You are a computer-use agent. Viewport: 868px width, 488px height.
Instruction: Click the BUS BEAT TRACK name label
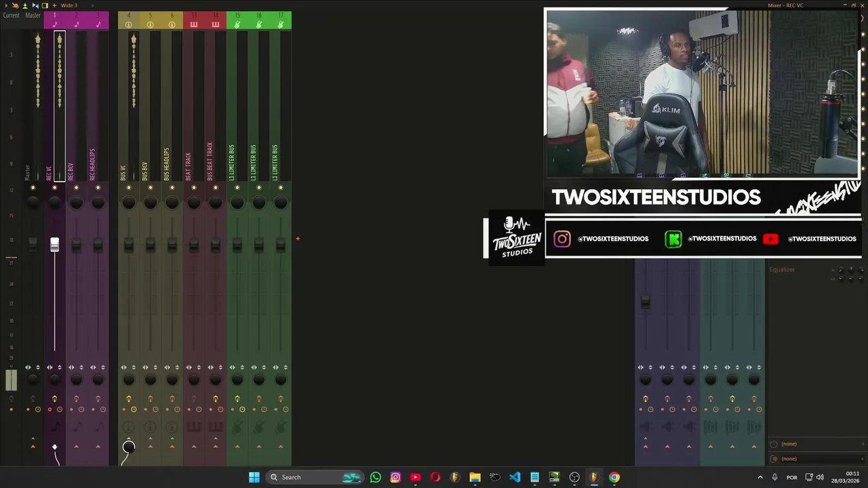click(210, 161)
